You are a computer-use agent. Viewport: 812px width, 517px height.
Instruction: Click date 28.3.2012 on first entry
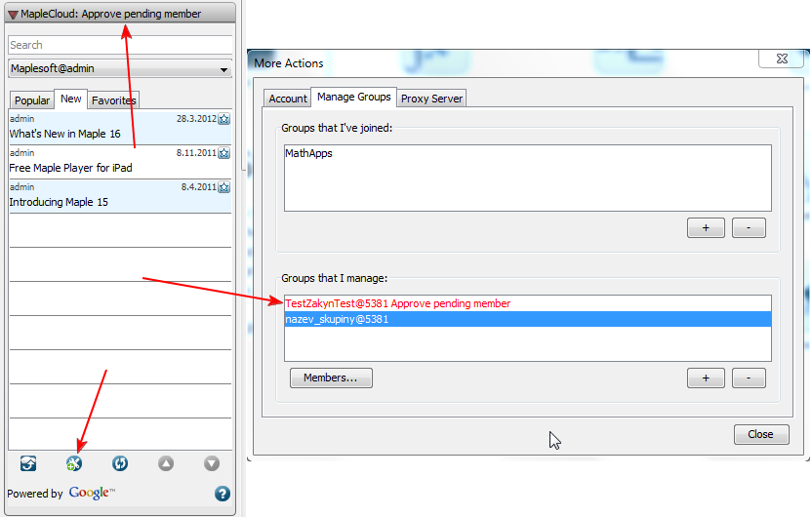(x=196, y=118)
